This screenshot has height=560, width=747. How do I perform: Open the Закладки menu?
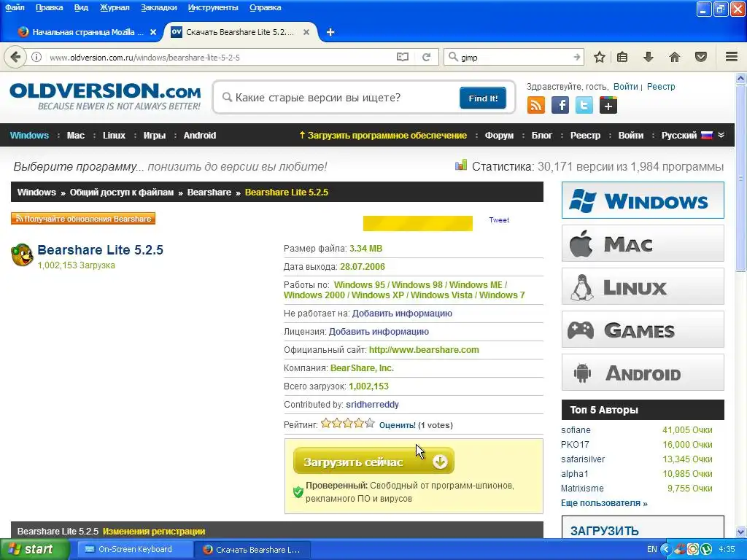[158, 7]
